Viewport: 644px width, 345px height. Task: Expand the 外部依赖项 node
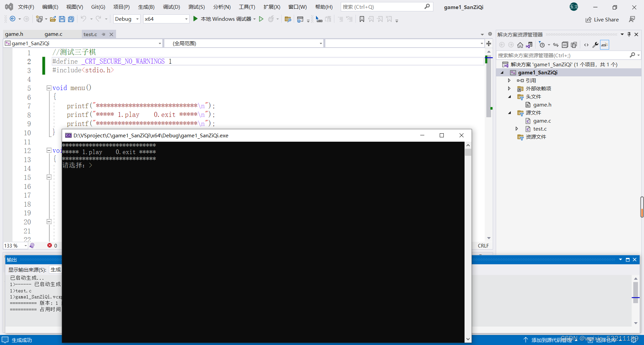pyautogui.click(x=509, y=88)
